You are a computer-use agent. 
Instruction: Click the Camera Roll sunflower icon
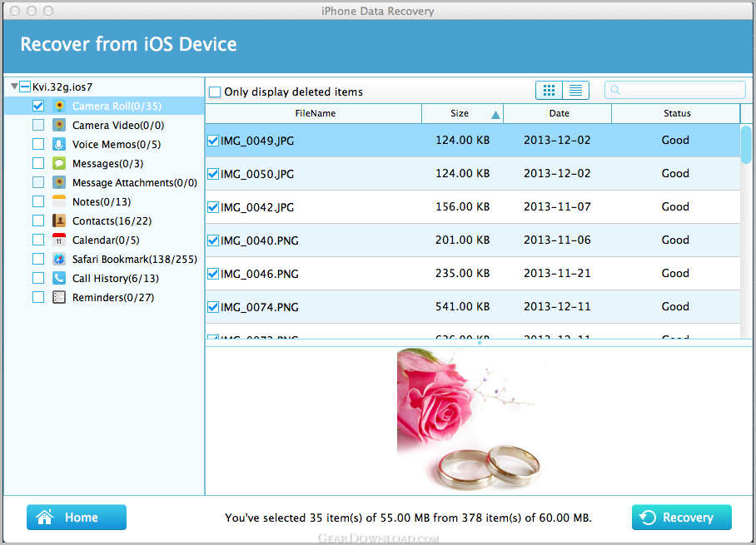coord(59,106)
